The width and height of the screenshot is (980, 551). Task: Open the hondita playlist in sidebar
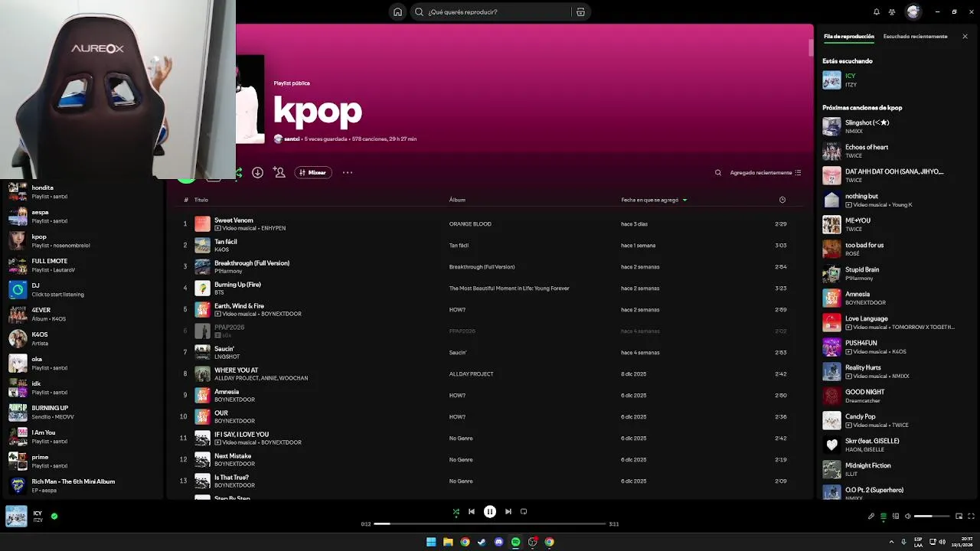82,191
